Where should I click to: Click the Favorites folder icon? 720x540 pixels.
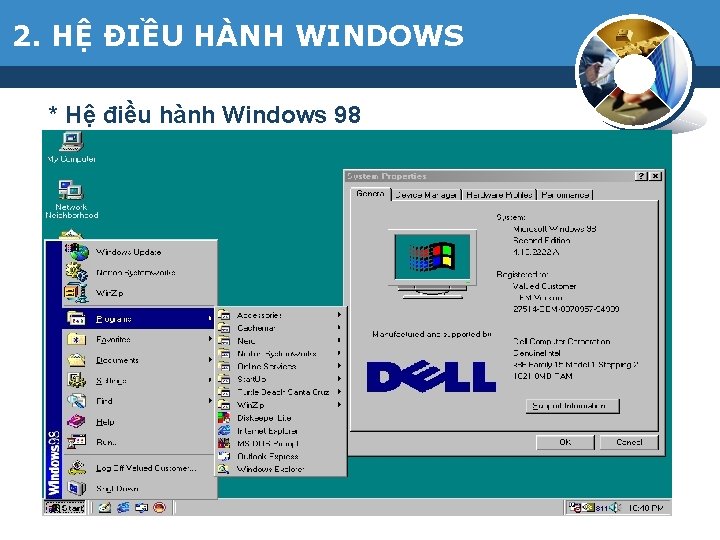(x=76, y=339)
